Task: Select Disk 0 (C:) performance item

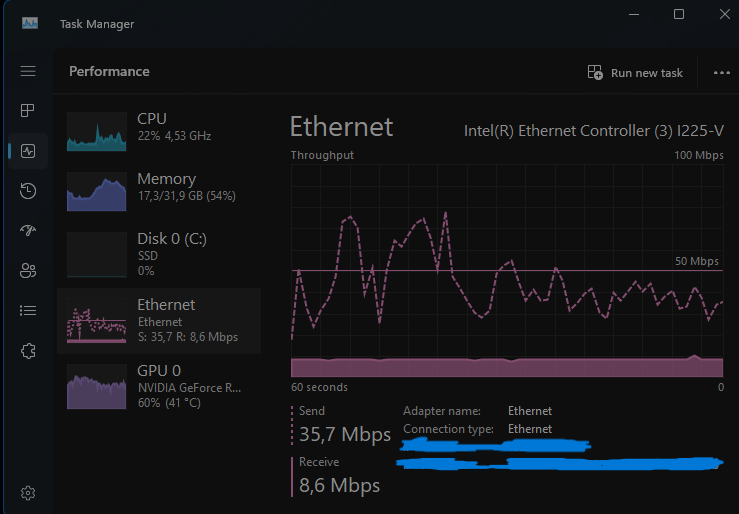Action: pyautogui.click(x=159, y=254)
